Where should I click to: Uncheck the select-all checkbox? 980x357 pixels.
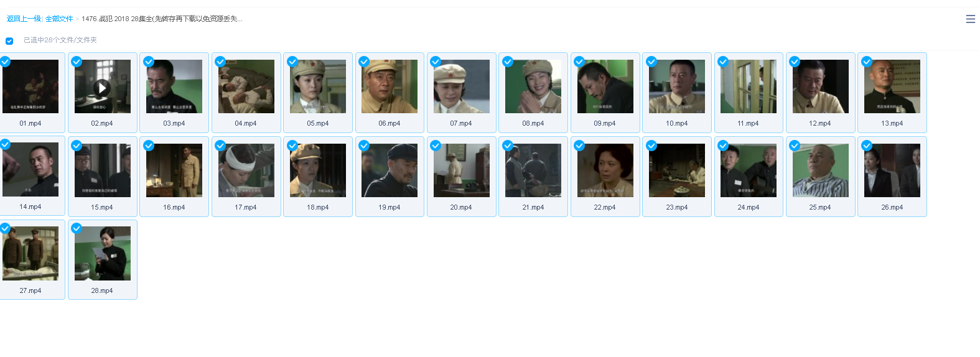9,41
